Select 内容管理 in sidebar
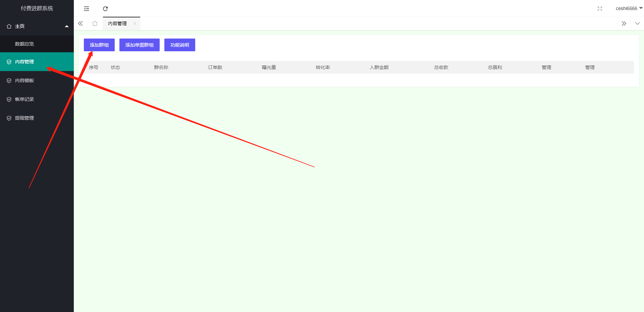The width and height of the screenshot is (644, 312). coord(24,62)
